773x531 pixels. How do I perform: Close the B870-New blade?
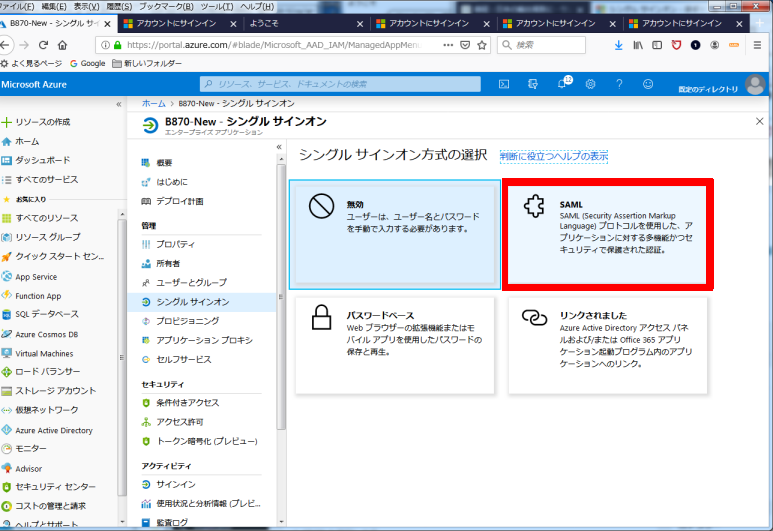[x=759, y=121]
